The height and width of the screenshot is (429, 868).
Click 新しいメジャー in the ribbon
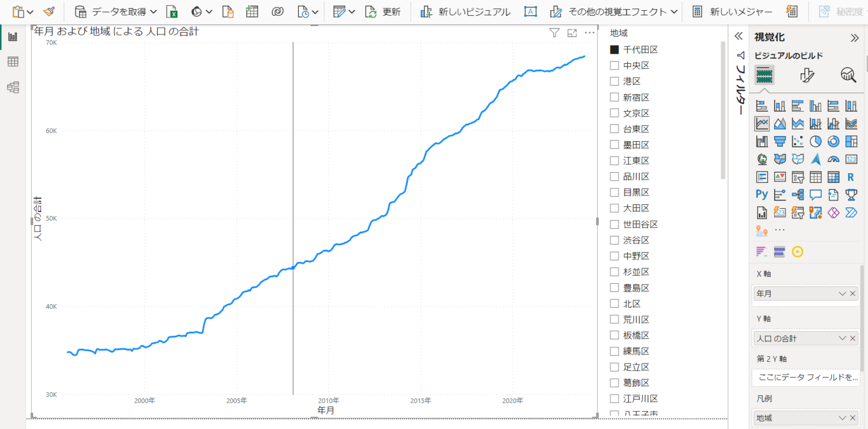pyautogui.click(x=732, y=12)
